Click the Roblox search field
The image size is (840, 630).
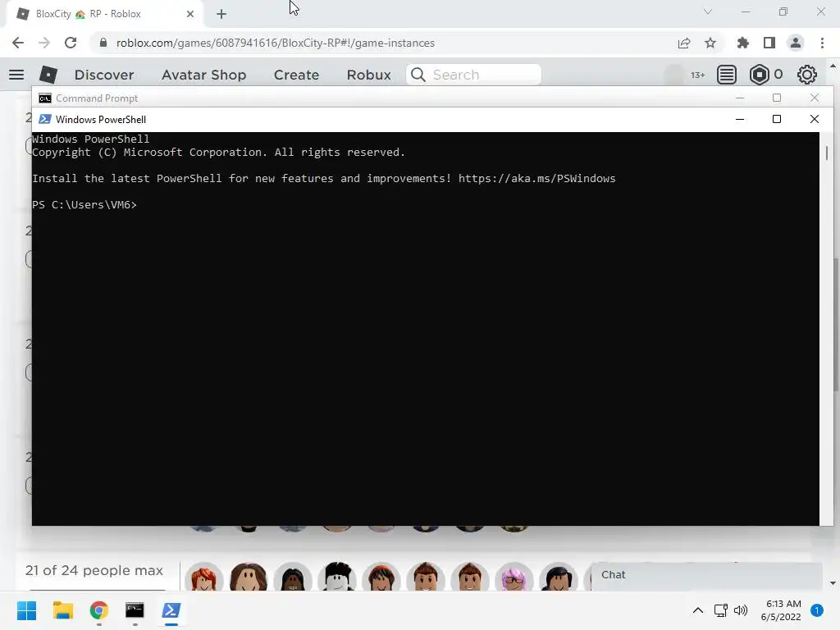tap(473, 75)
